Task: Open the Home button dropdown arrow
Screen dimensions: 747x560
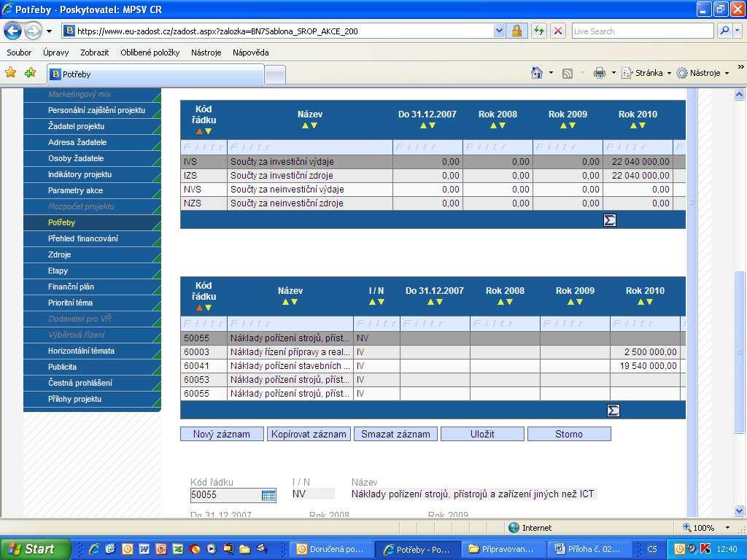Action: (x=551, y=73)
